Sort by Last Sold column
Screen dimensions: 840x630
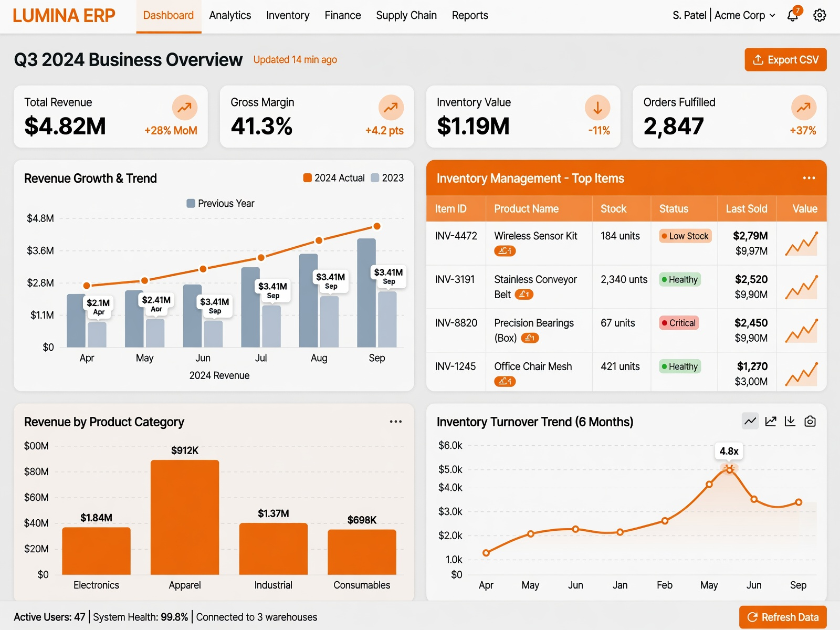click(x=747, y=208)
